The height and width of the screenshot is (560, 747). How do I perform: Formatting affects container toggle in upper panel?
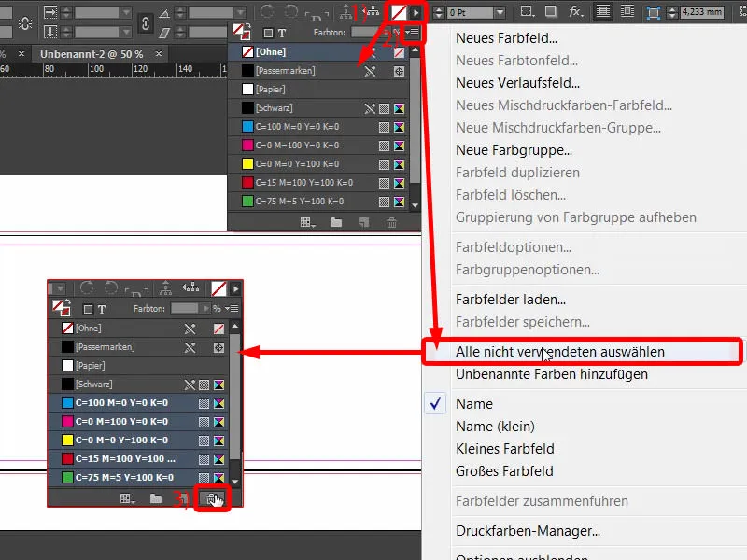click(268, 33)
